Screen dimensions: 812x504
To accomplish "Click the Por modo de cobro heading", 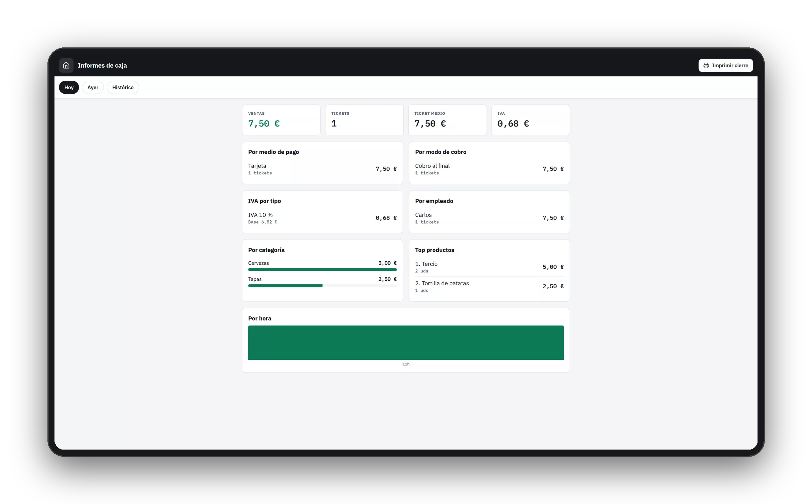I will (441, 152).
